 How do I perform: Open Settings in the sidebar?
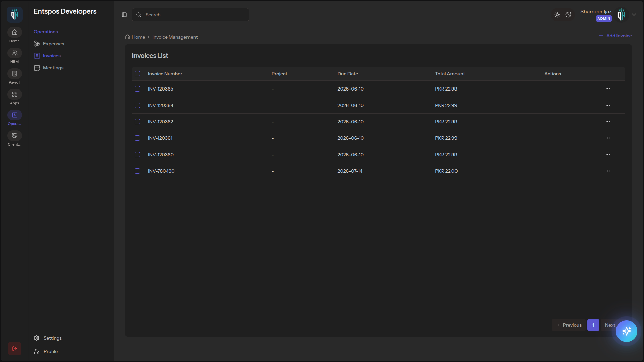tap(48, 338)
